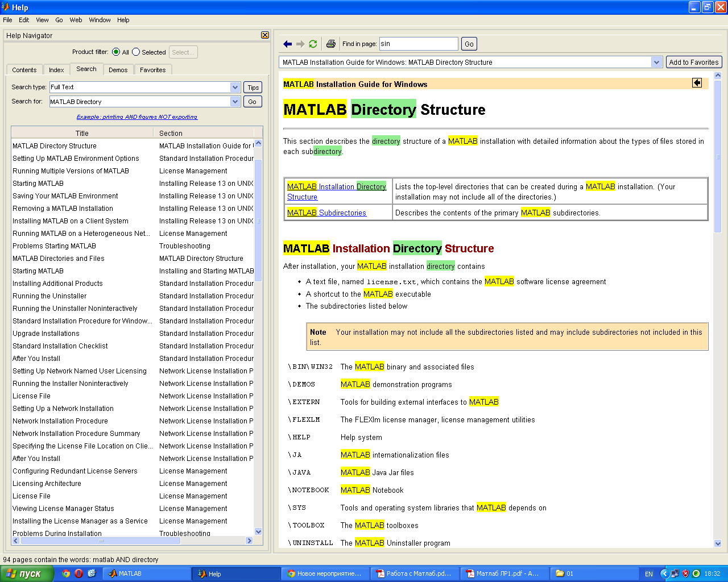The height and width of the screenshot is (582, 728).
Task: Expand the Search for dropdown
Action: [235, 102]
